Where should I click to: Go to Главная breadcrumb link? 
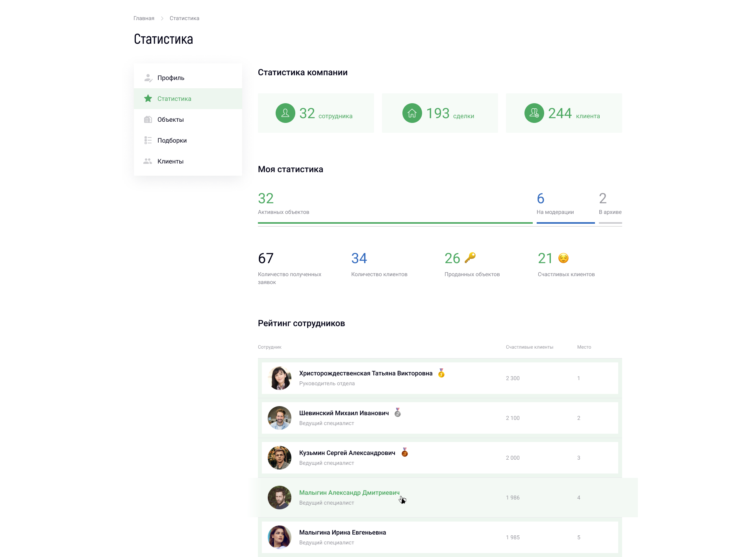point(144,18)
